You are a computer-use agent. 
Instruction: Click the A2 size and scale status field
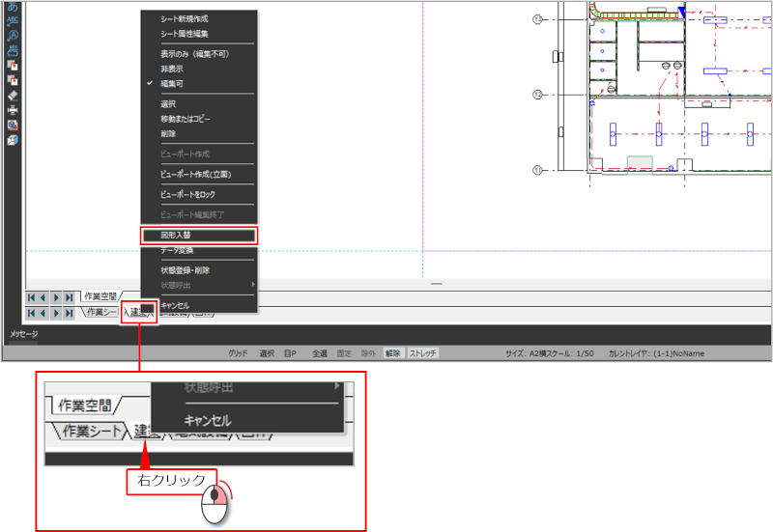[550, 353]
